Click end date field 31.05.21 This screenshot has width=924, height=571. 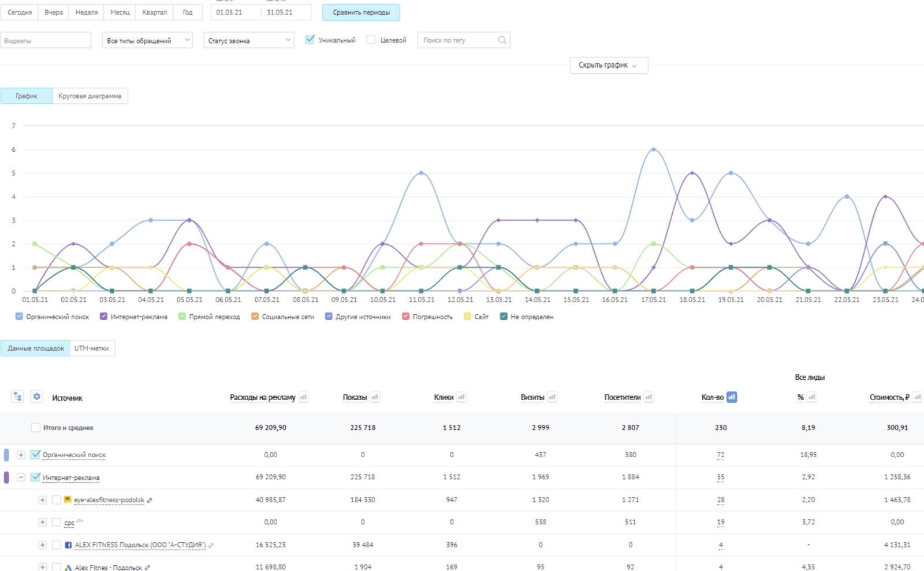click(x=286, y=12)
